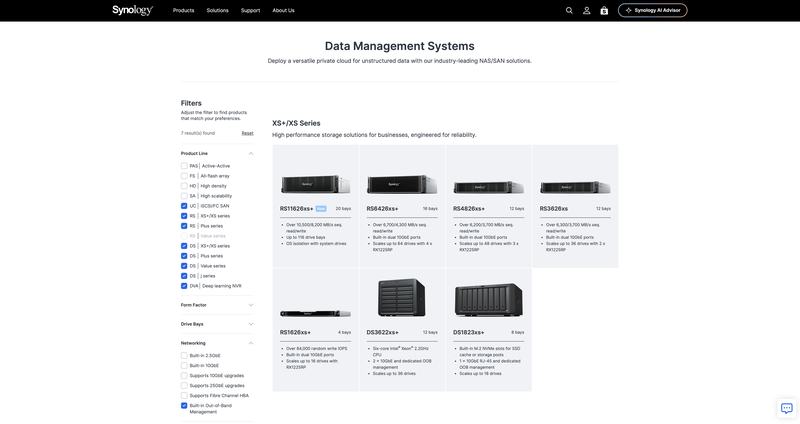
Task: Check Supports 25GbE upgrades checkbox
Action: point(184,386)
